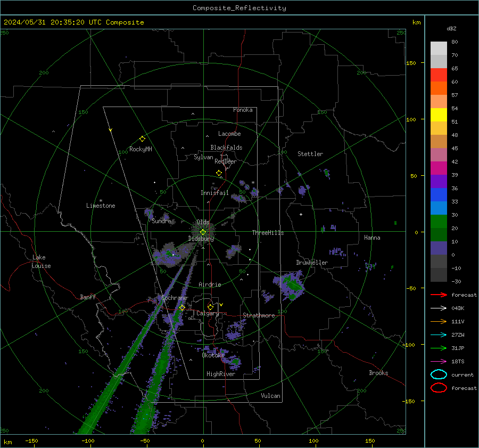Click the yellow diamond marker near Cochrane

[x=182, y=308]
